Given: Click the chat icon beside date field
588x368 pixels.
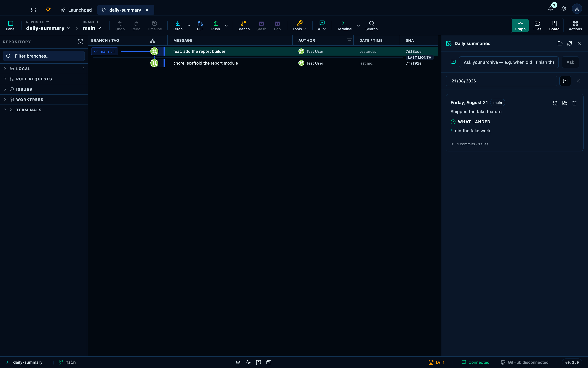Looking at the screenshot, I should point(565,81).
